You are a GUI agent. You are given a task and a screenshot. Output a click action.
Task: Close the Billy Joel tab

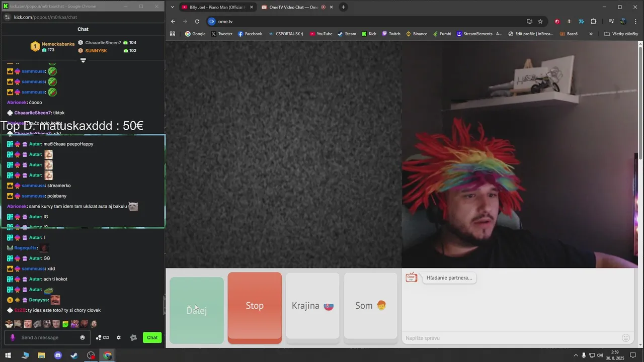pyautogui.click(x=251, y=7)
